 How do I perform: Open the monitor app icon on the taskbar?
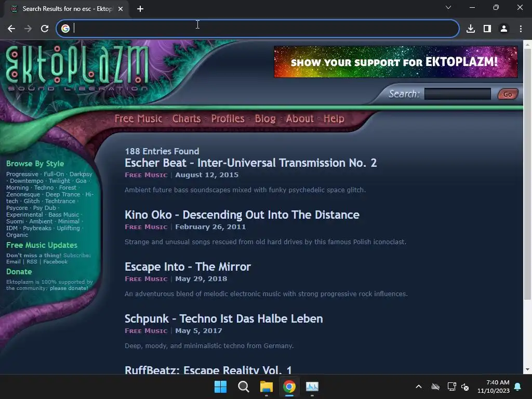click(312, 387)
